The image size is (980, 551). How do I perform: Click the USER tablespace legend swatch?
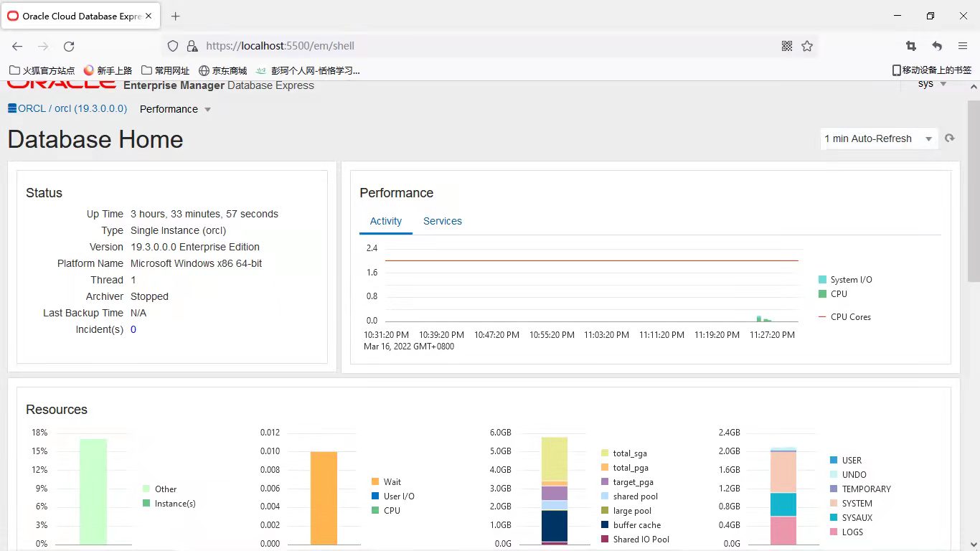(834, 461)
